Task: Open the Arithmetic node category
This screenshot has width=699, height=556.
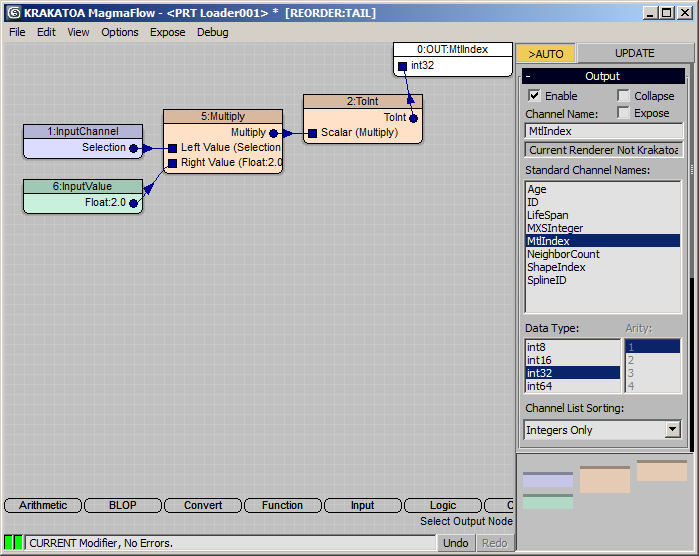Action: point(43,505)
